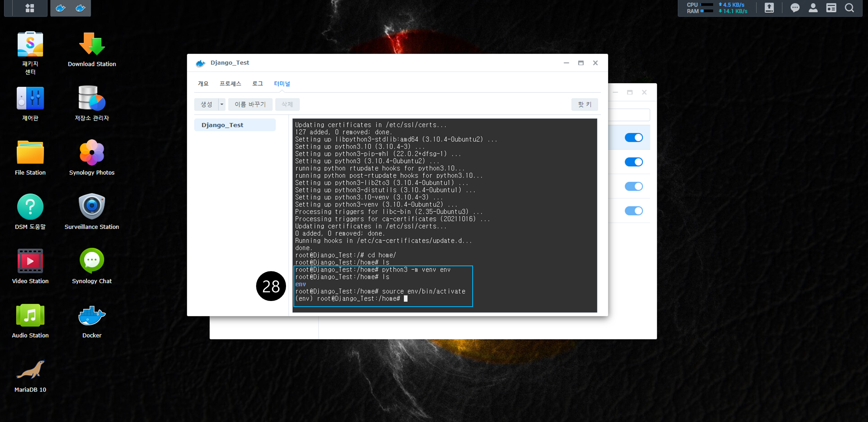Click the CPU/RAM resource monitor widget

click(717, 8)
